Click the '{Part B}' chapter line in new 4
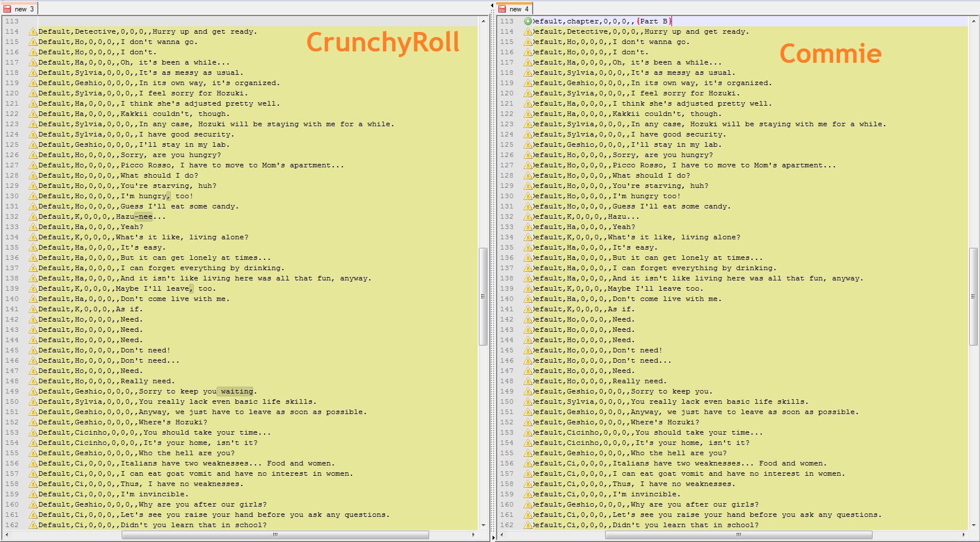The width and height of the screenshot is (980, 542). click(x=654, y=21)
